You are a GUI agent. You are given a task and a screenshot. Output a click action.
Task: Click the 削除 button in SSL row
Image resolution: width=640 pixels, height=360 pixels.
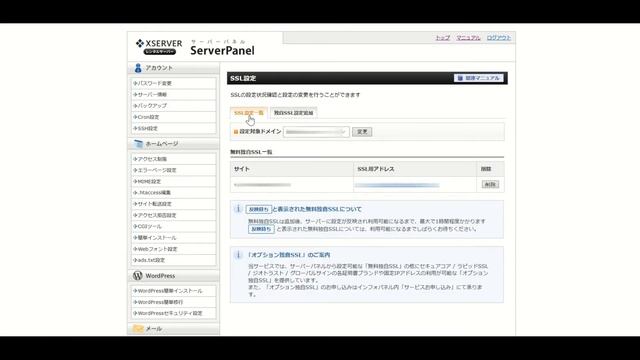point(490,184)
